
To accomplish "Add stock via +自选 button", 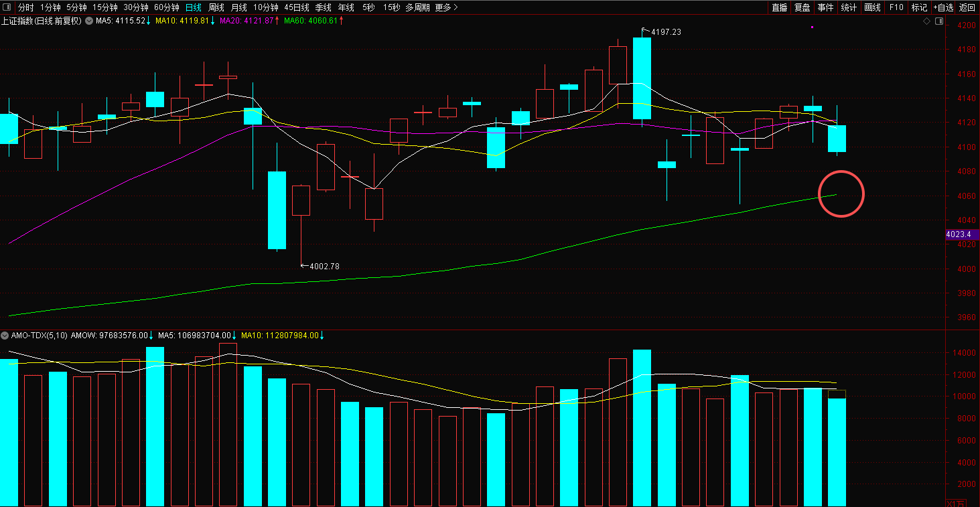I will point(942,7).
